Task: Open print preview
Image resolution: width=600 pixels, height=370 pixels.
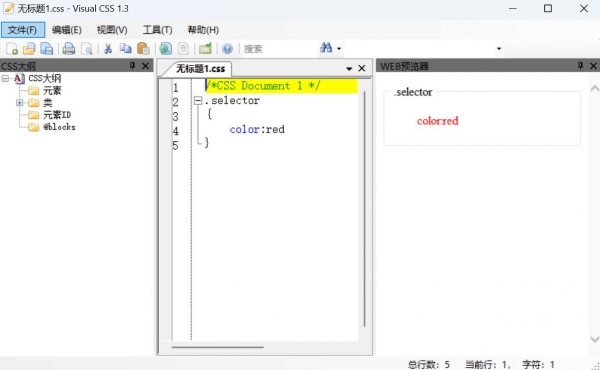Action: (x=87, y=49)
